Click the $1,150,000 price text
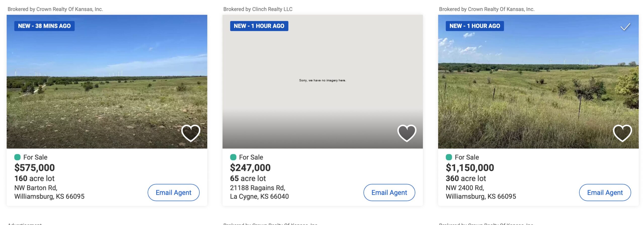644x225 pixels. pos(470,168)
